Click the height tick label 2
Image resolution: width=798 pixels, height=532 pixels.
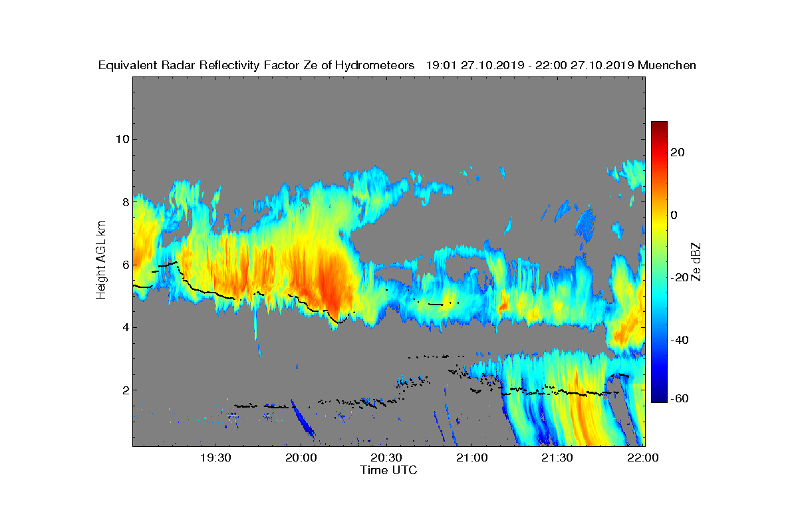(x=124, y=390)
